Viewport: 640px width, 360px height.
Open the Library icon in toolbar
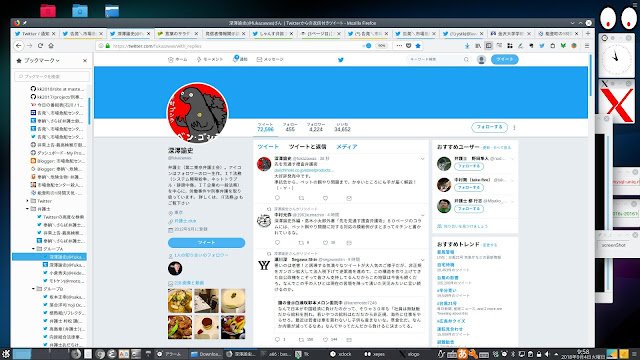click(x=478, y=46)
